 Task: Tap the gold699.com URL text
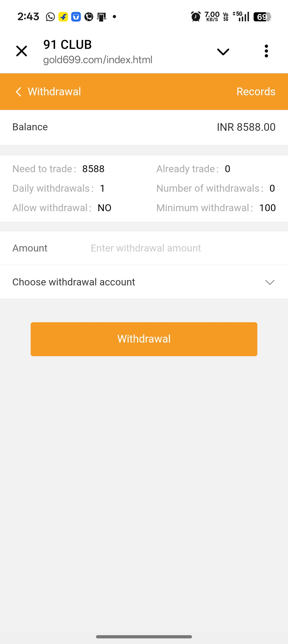(x=98, y=60)
